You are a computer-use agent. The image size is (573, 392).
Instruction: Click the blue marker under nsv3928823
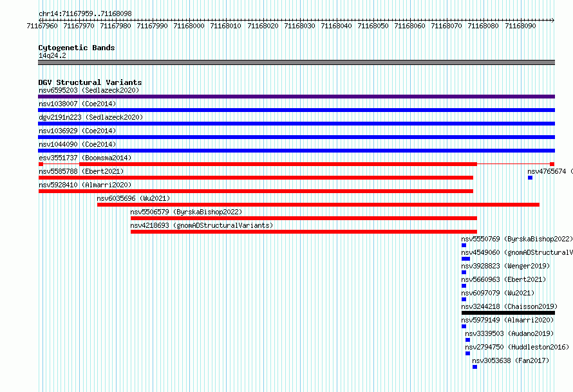tap(464, 272)
